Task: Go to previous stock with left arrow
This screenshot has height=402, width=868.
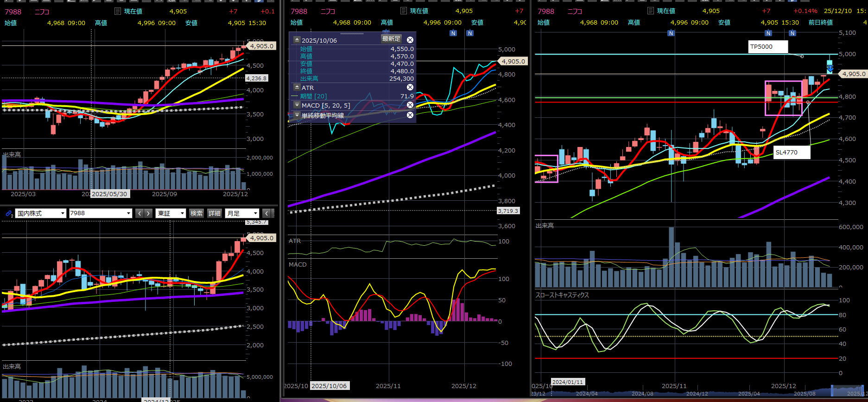Action: click(x=139, y=213)
